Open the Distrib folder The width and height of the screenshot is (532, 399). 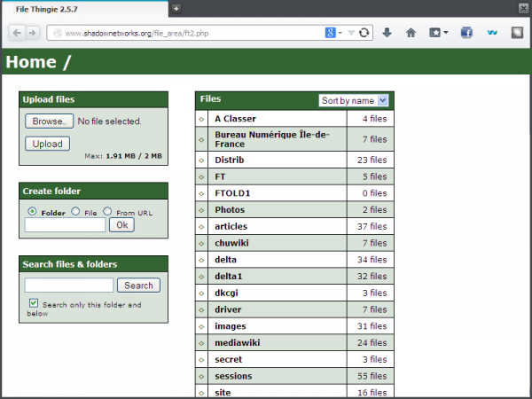point(230,160)
